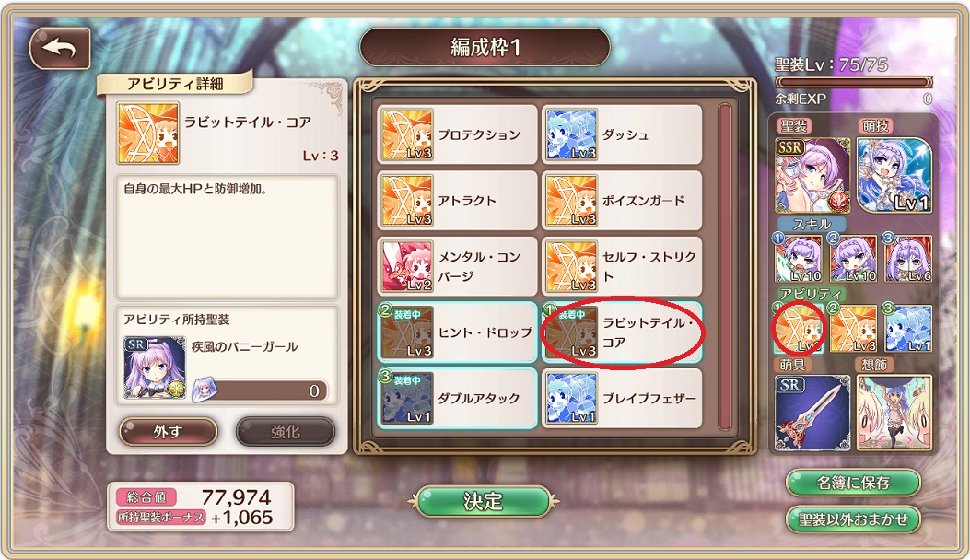
Task: Choose the アトラクト ability entry
Action: 457,201
